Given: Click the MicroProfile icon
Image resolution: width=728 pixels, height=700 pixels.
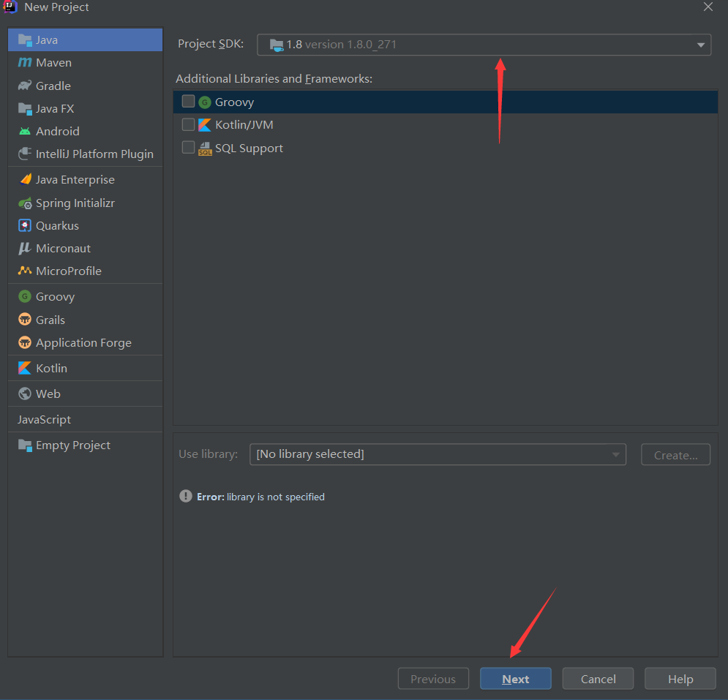Looking at the screenshot, I should point(25,271).
